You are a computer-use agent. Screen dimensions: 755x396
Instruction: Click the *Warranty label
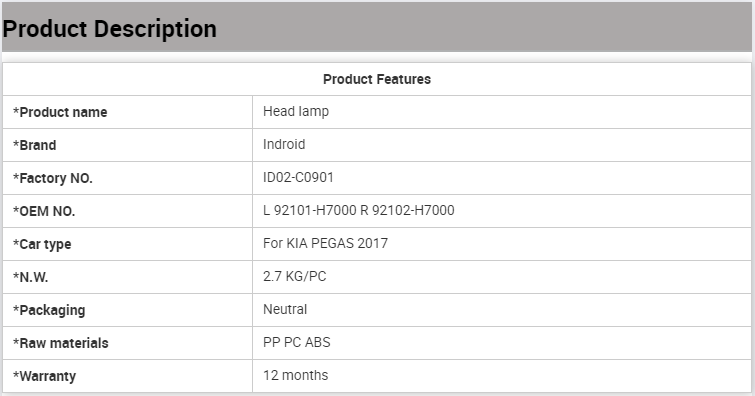point(45,376)
